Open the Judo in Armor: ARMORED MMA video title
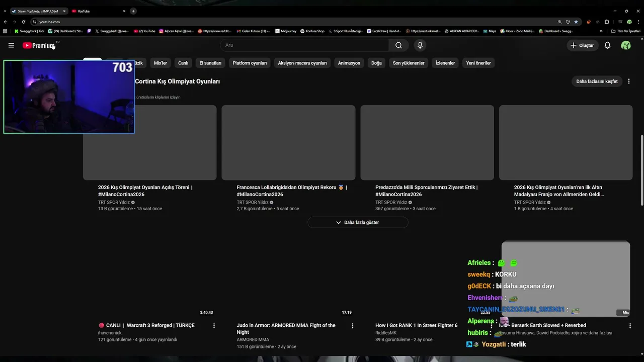The width and height of the screenshot is (644, 362). click(286, 329)
